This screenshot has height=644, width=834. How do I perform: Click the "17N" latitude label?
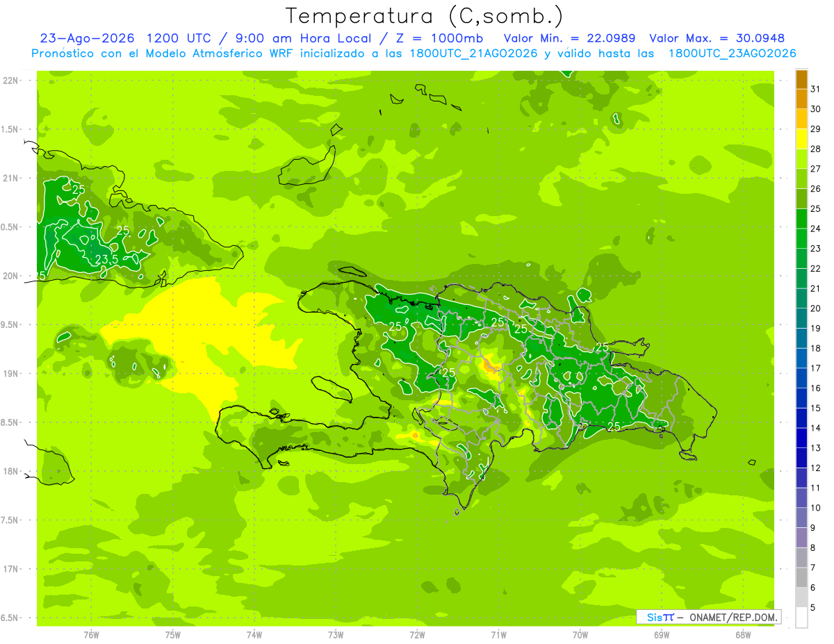coord(11,569)
